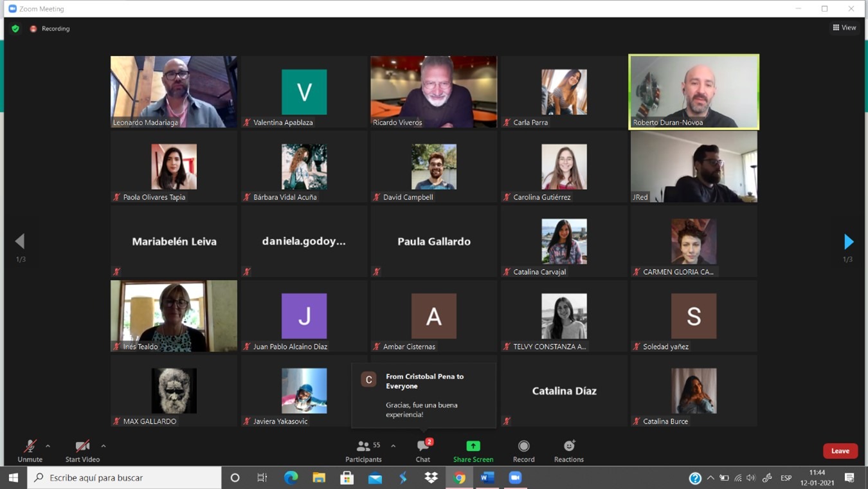Click the green encryption shield icon
The width and height of the screenshot is (868, 489).
pyautogui.click(x=15, y=29)
